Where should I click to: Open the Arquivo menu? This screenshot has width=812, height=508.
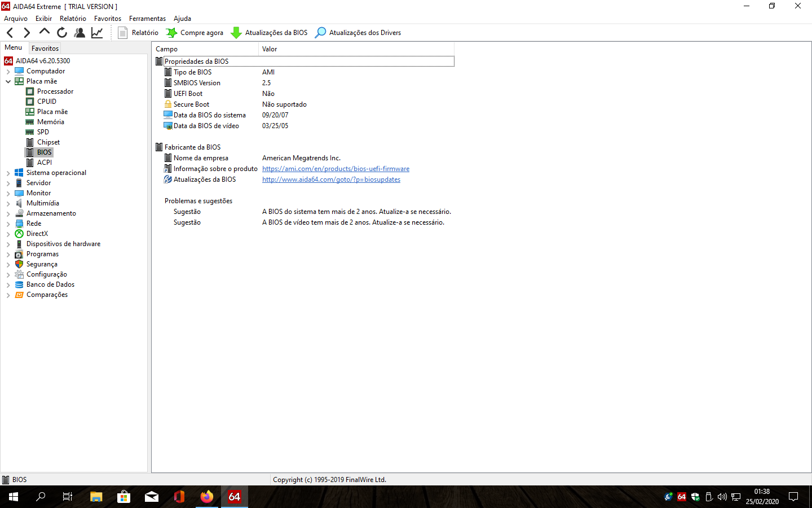tap(16, 19)
